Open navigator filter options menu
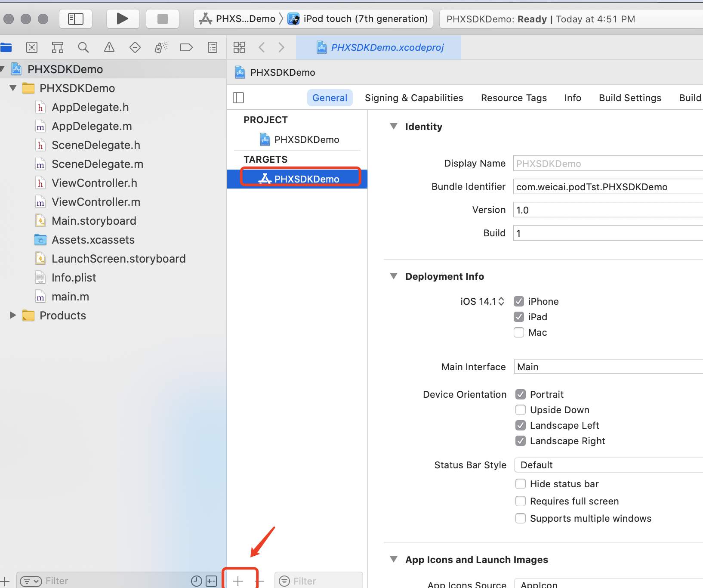This screenshot has height=588, width=703. click(x=31, y=581)
